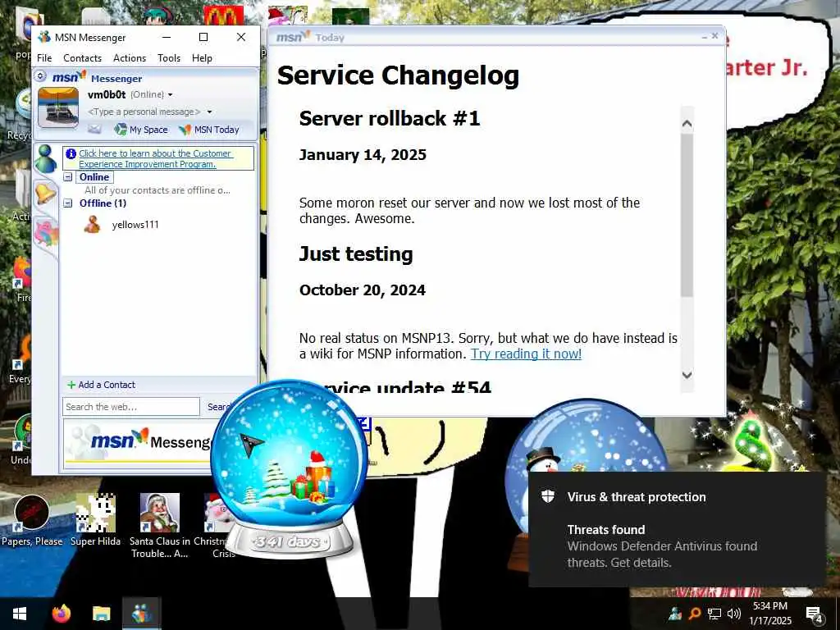Open the Help menu
840x630 pixels.
(202, 58)
